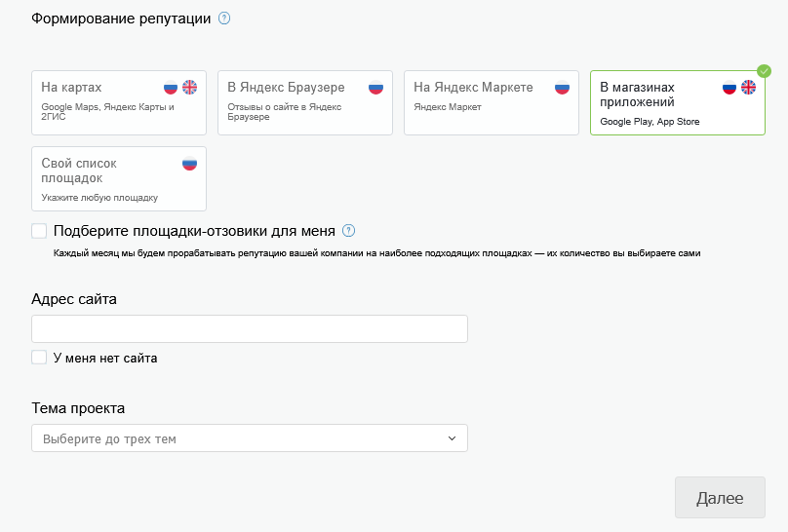
Task: Click UK flag on На картах card
Action: (189, 88)
